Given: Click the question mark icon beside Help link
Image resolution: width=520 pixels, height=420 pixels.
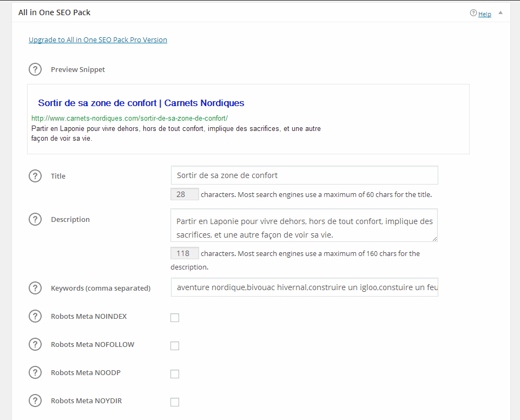Looking at the screenshot, I should 473,13.
